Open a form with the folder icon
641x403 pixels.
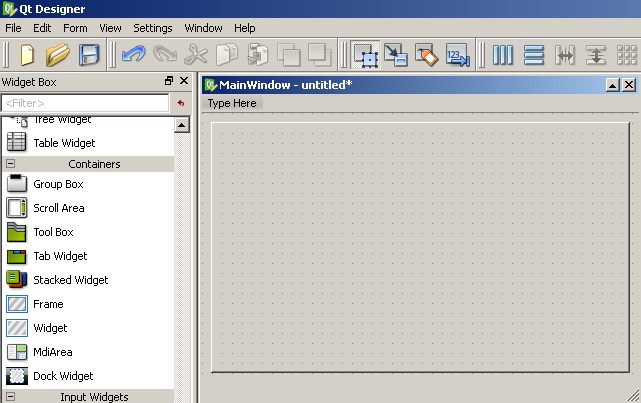pyautogui.click(x=58, y=55)
